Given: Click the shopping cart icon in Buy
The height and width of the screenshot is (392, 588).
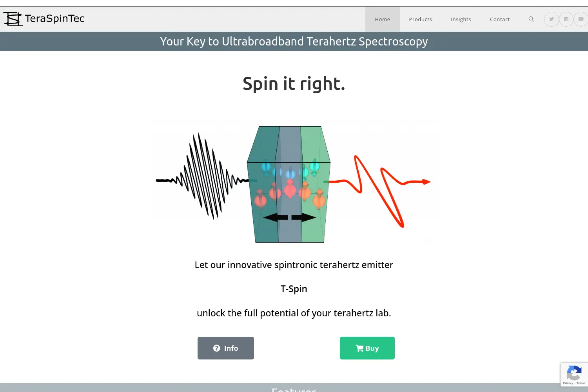Looking at the screenshot, I should point(359,348).
